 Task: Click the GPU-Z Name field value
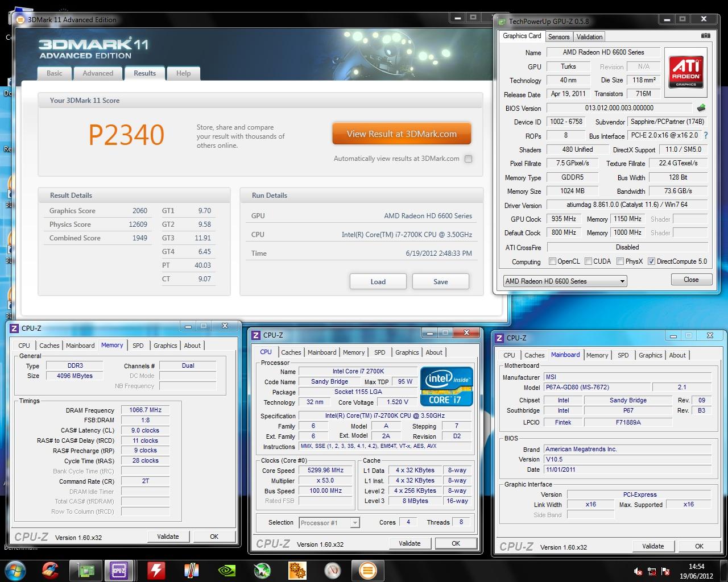pos(603,52)
